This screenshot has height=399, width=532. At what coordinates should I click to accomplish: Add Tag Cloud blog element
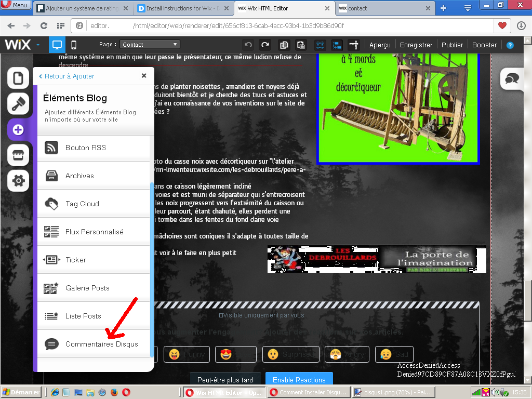click(x=94, y=204)
